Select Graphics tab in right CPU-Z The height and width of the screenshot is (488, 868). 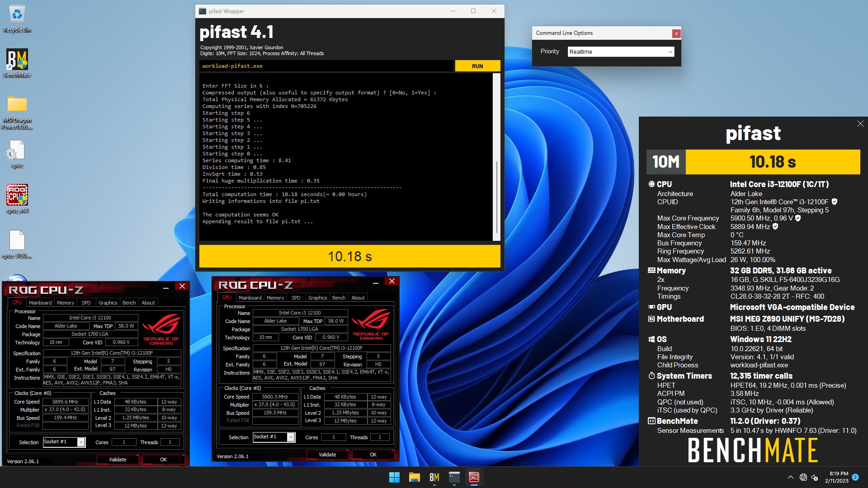(x=317, y=298)
